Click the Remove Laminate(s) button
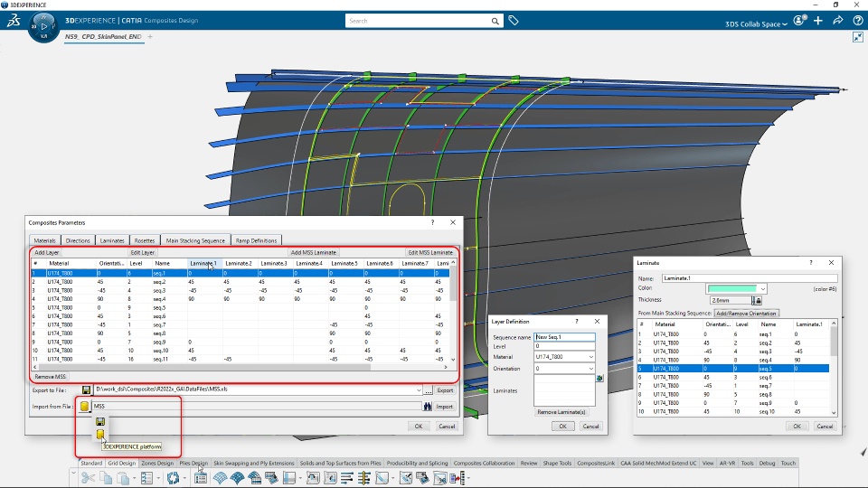Screen dimensions: 868x488 pos(561,412)
